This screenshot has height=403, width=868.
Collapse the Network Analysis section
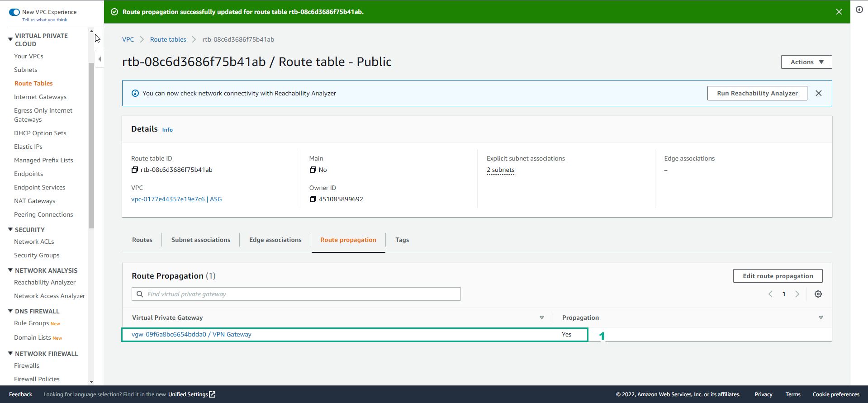click(x=10, y=270)
